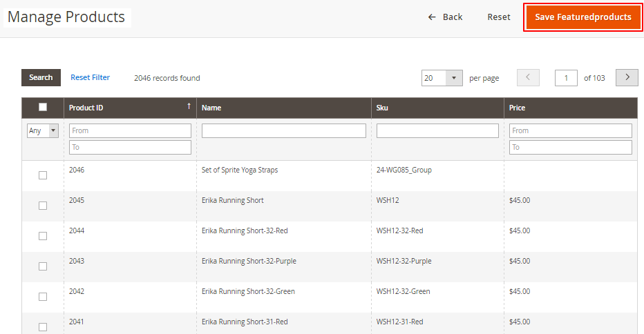Toggle the select-all header checkbox
The image size is (644, 334).
click(x=43, y=107)
